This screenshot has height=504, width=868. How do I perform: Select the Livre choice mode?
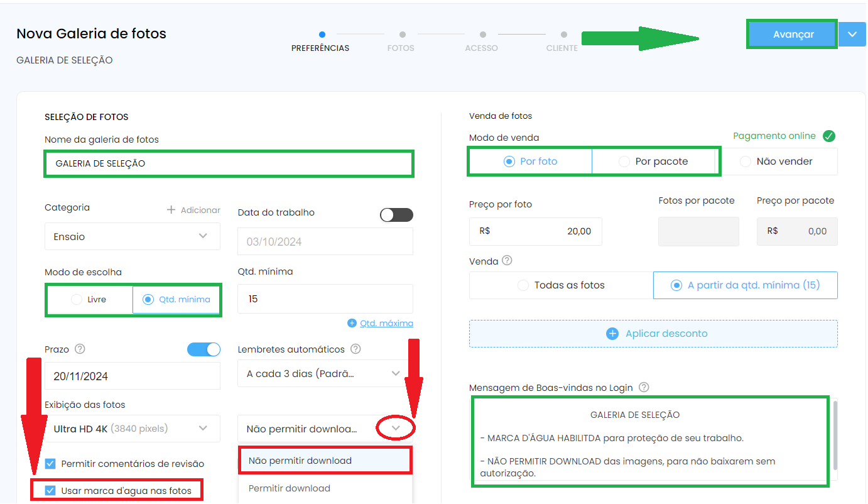pyautogui.click(x=89, y=300)
